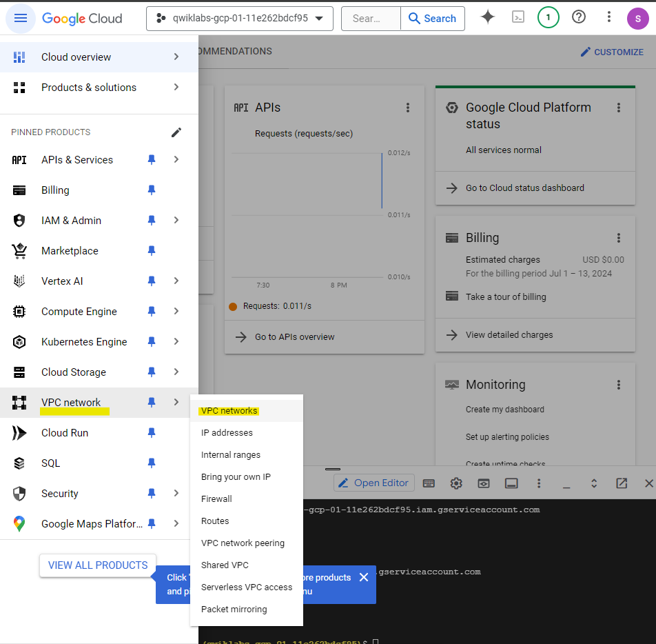The height and width of the screenshot is (644, 656).
Task: Open the Help question mark icon
Action: 579,17
